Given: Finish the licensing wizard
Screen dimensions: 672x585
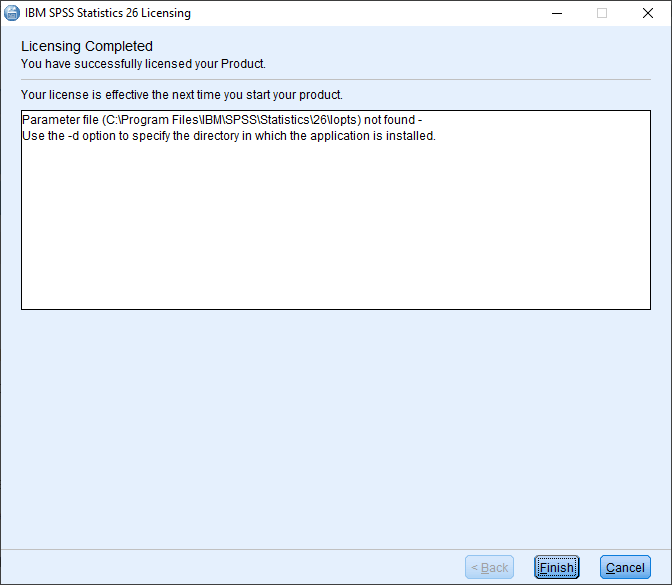Looking at the screenshot, I should (556, 567).
